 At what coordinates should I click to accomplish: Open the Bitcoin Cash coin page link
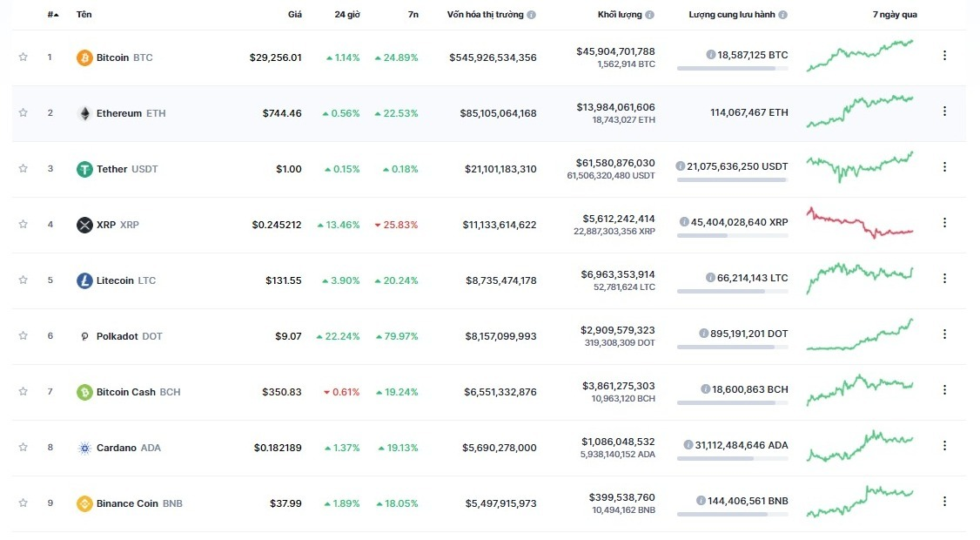tap(125, 392)
